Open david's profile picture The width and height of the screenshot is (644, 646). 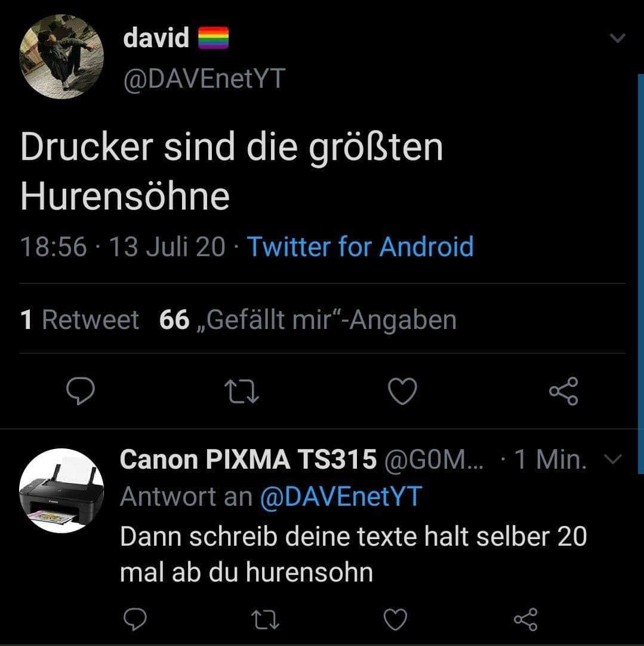[62, 57]
